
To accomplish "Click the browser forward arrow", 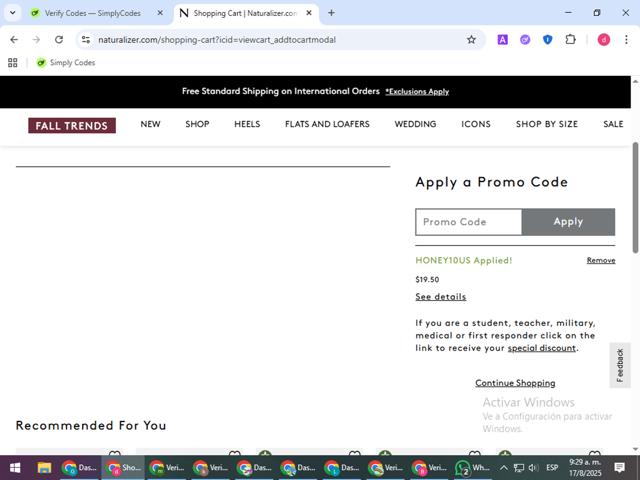I will click(36, 40).
